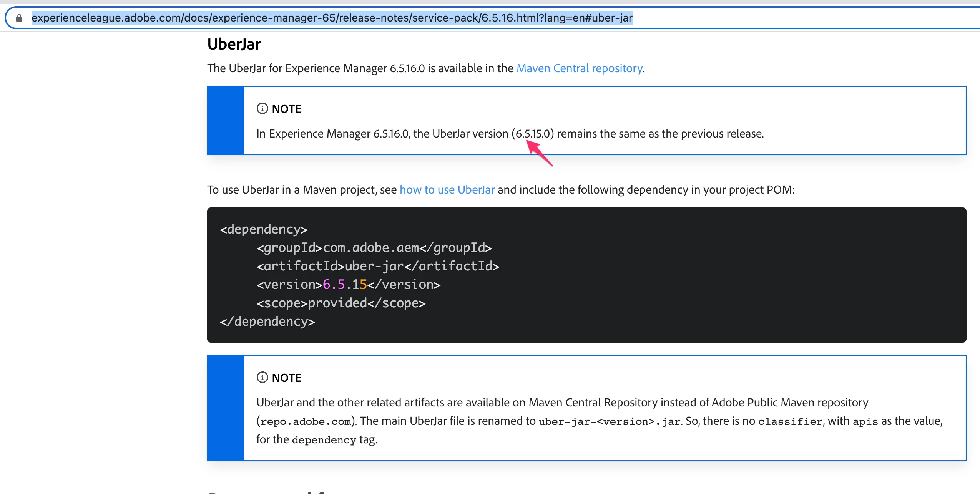Open the Maven Central repository link
Viewport: 980px width, 494px height.
tap(579, 68)
